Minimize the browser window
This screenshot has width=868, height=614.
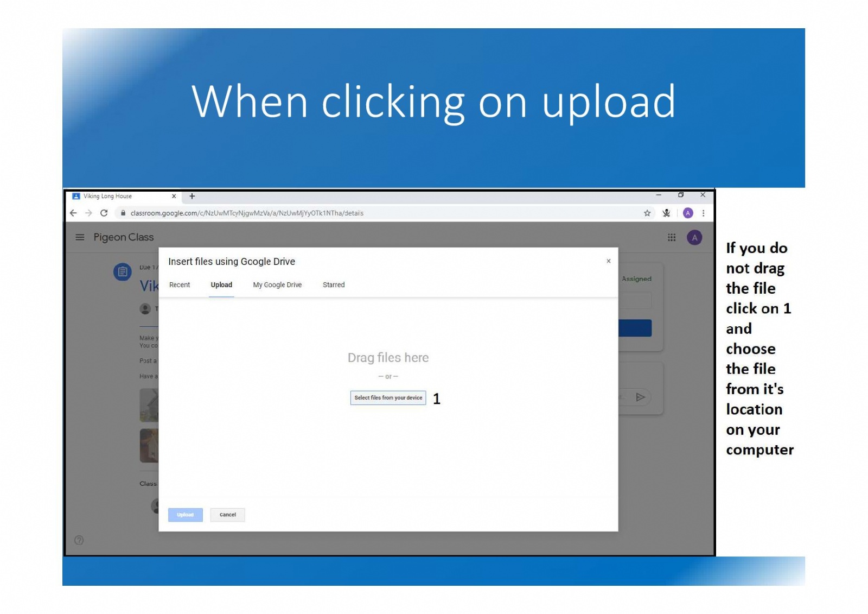click(x=659, y=195)
